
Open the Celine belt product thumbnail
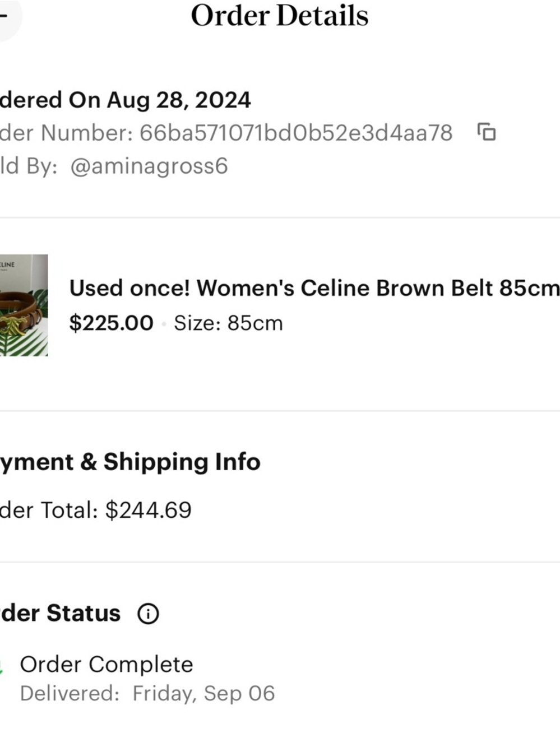24,305
